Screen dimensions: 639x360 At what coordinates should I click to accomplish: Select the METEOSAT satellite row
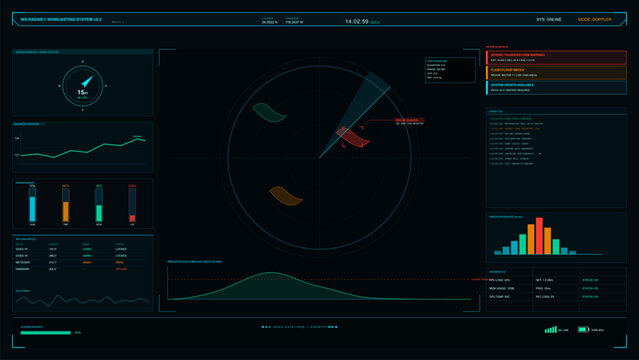click(x=82, y=263)
